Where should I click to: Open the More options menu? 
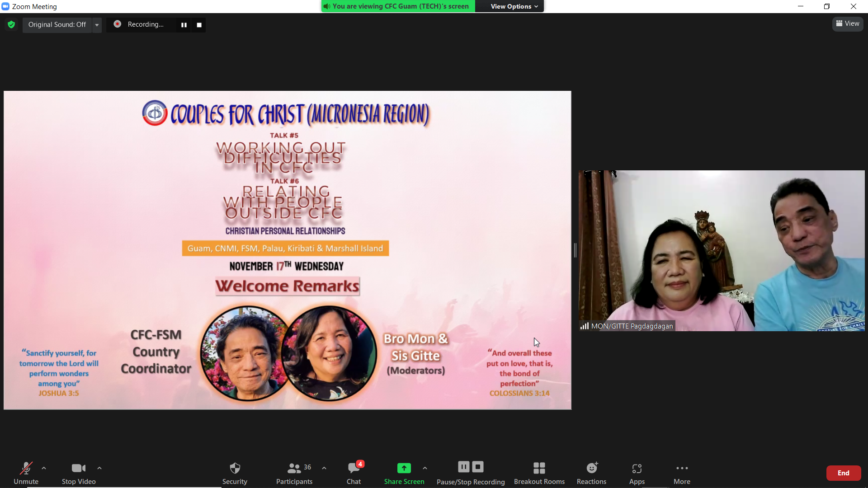click(x=682, y=473)
